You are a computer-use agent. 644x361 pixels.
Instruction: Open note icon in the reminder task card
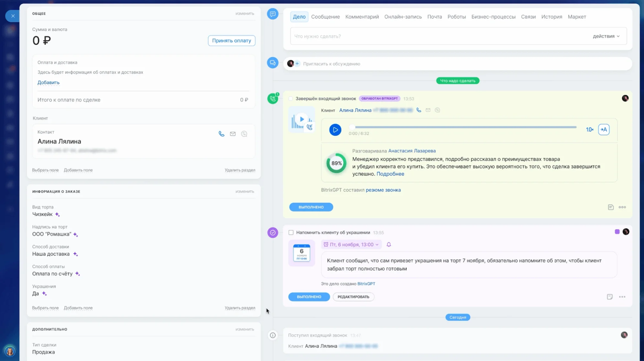point(609,297)
